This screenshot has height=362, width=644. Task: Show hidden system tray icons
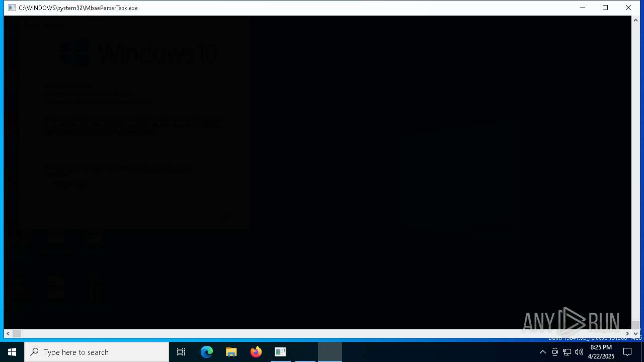(x=542, y=352)
